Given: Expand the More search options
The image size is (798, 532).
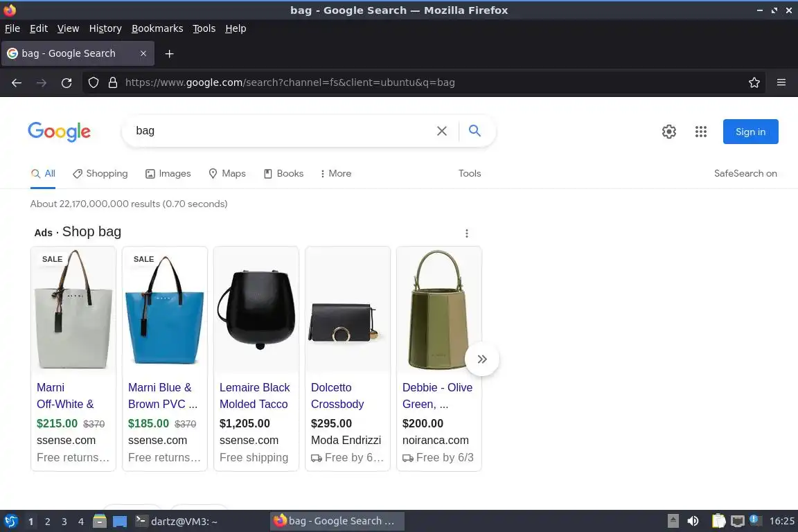Looking at the screenshot, I should click(x=336, y=174).
